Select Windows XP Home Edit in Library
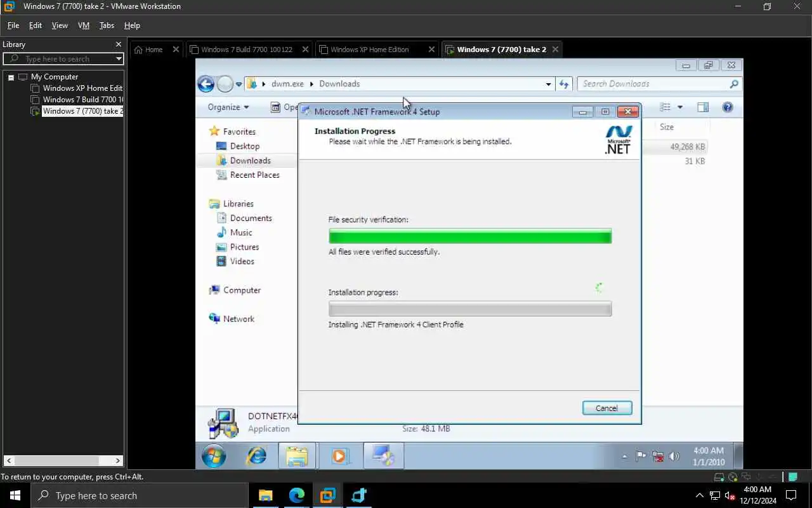 tap(82, 88)
